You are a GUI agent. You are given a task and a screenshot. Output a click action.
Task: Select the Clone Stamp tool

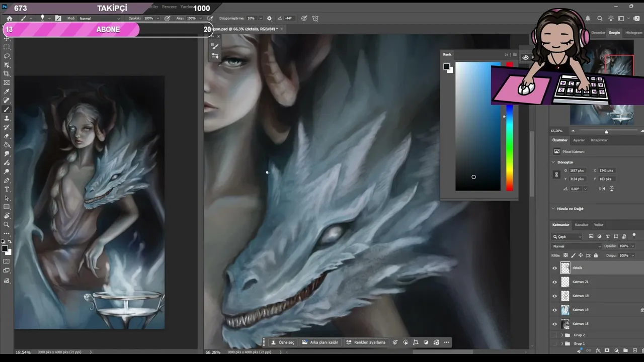pyautogui.click(x=7, y=119)
